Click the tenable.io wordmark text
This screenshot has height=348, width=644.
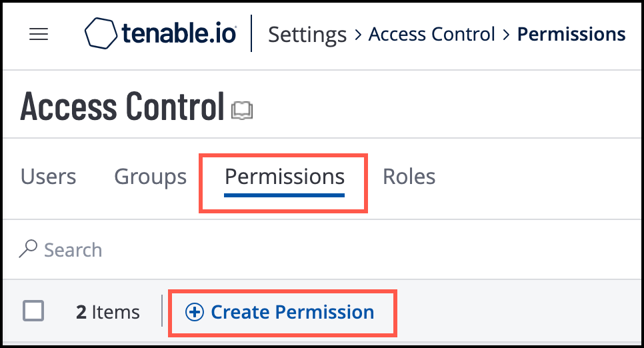click(179, 33)
